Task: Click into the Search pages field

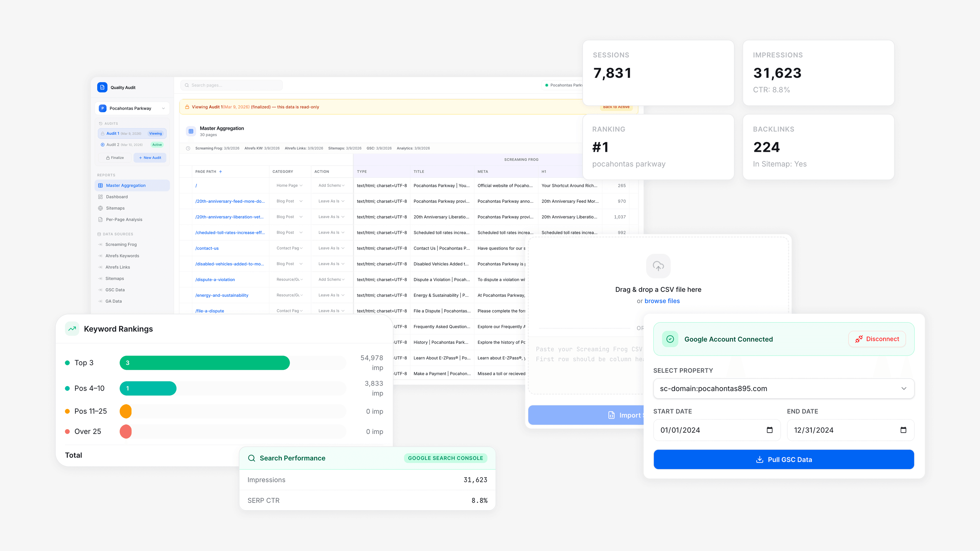Action: [x=232, y=85]
